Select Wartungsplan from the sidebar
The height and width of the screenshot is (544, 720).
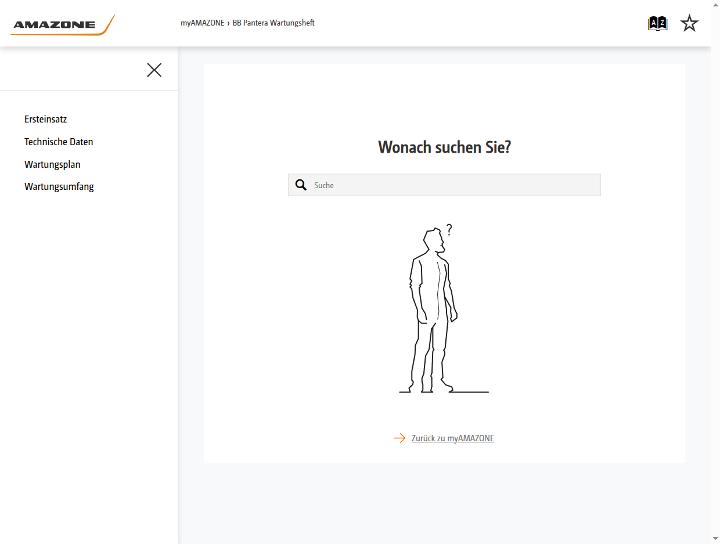52,164
